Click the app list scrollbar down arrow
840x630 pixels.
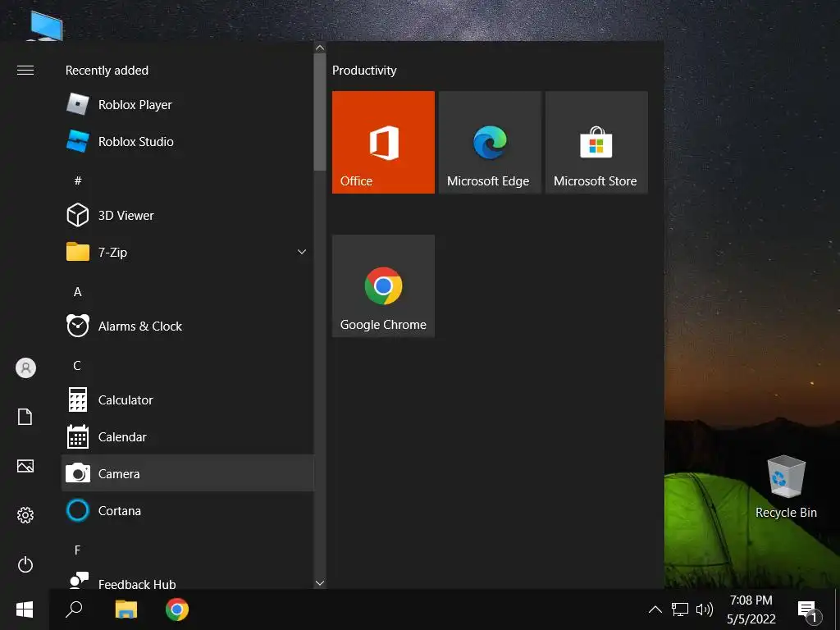click(x=320, y=583)
